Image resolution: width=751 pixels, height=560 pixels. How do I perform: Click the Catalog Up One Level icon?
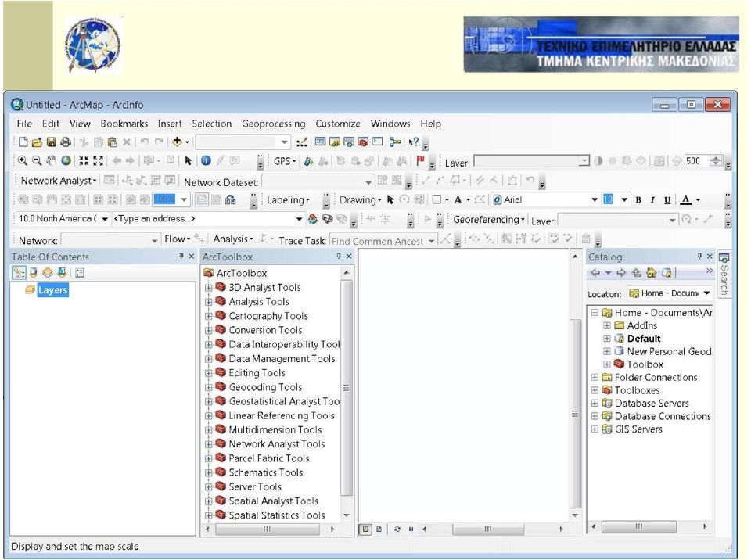[636, 273]
